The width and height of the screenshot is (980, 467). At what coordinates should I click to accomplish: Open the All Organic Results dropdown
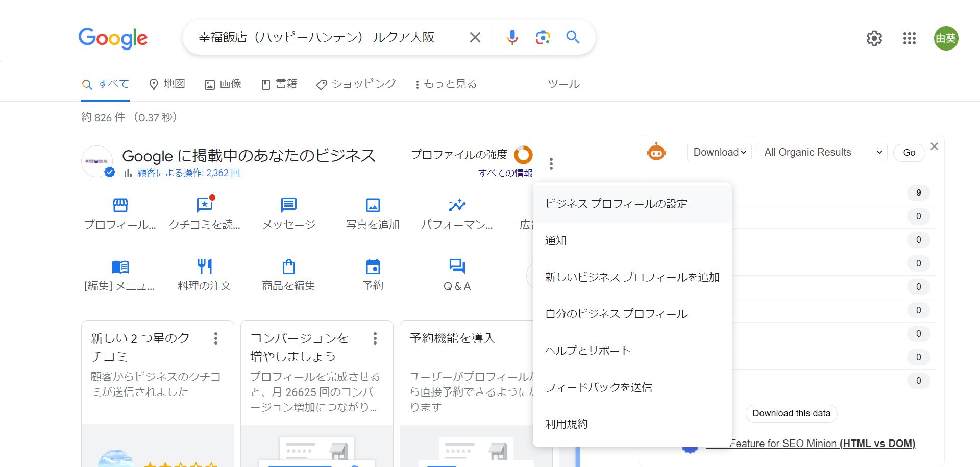pos(823,152)
